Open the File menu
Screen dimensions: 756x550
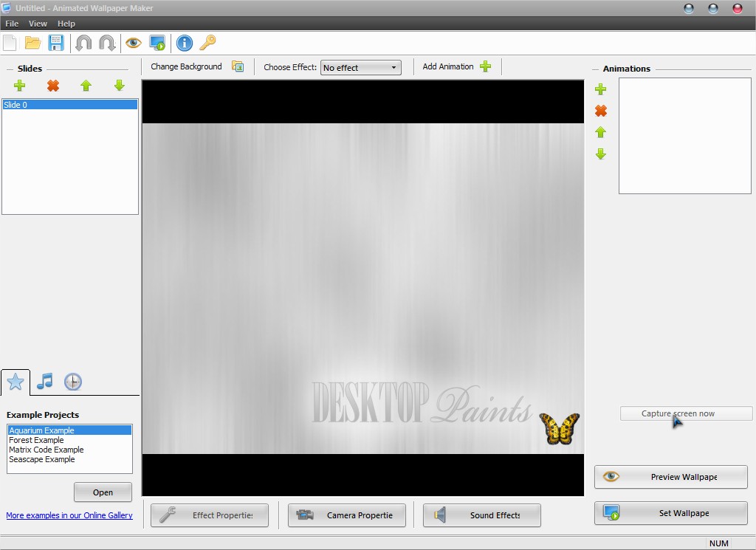point(12,23)
